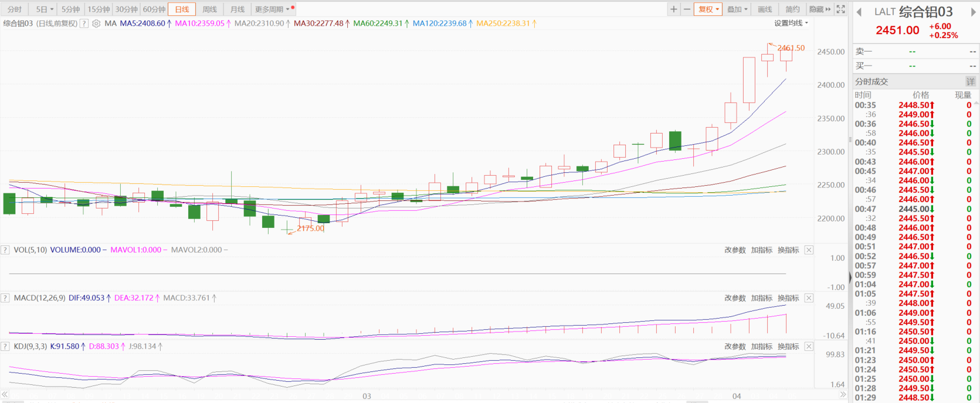This screenshot has height=403, width=980.
Task: Go to next contract with right arrow
Action: coord(973,12)
